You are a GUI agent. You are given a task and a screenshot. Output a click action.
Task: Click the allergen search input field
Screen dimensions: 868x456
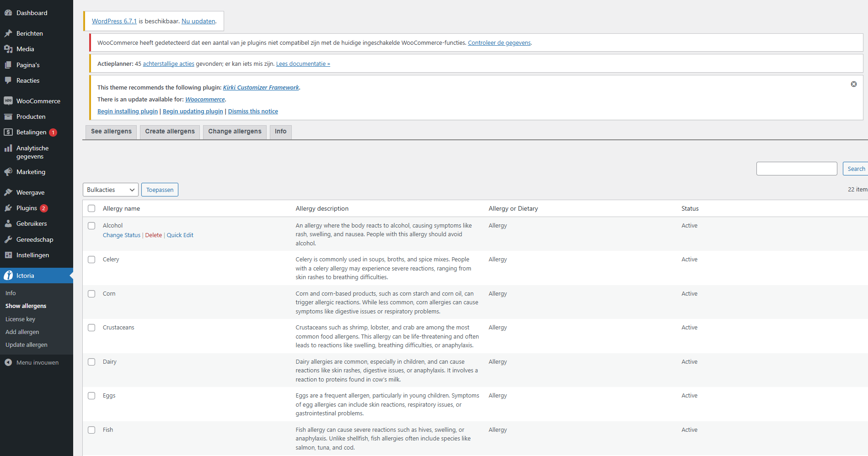pyautogui.click(x=796, y=169)
